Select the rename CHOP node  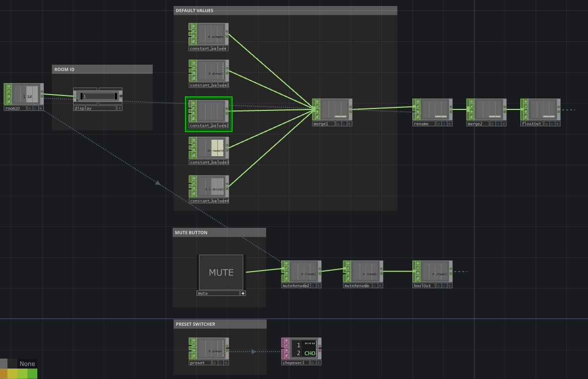point(432,109)
